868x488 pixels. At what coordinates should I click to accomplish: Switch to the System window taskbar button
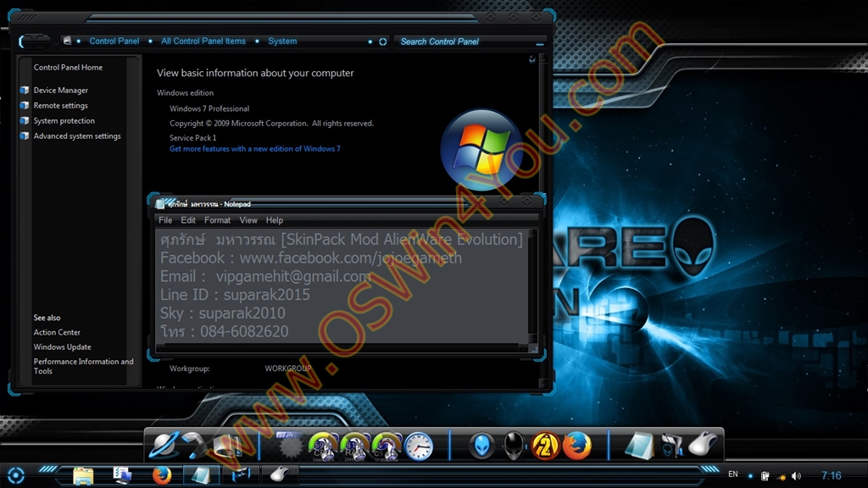(x=241, y=475)
